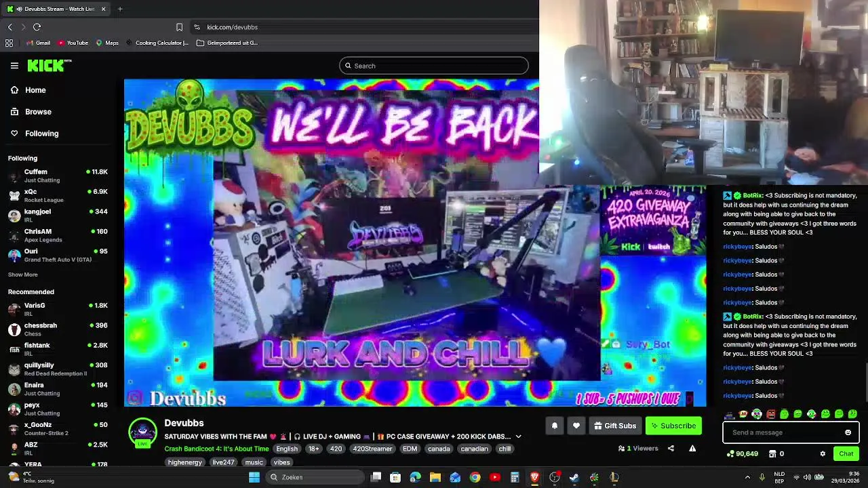Open the Kick hamburger sidebar menu
Image resolution: width=868 pixels, height=488 pixels.
14,66
